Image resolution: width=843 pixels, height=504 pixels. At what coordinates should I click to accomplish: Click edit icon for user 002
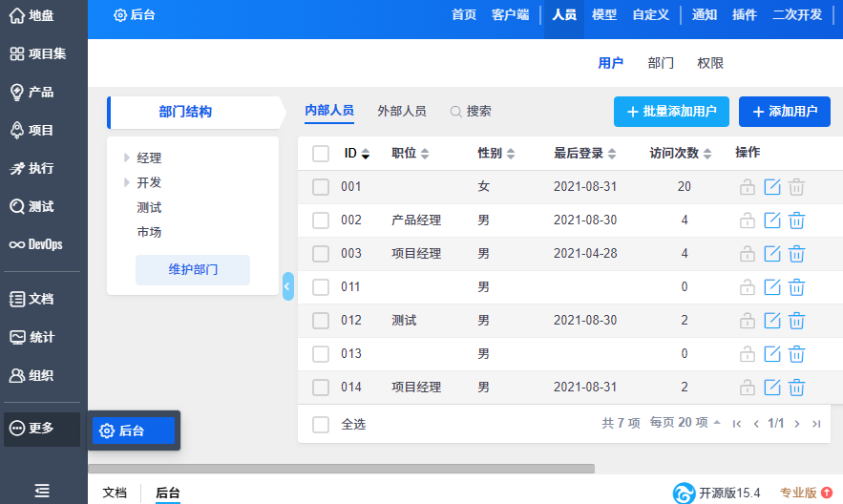point(772,220)
